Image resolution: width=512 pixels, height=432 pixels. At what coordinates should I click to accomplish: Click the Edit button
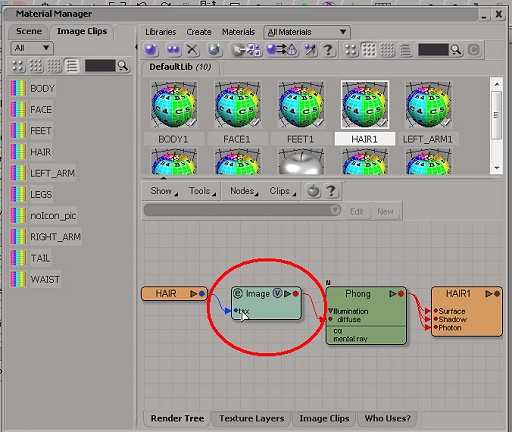(x=357, y=212)
